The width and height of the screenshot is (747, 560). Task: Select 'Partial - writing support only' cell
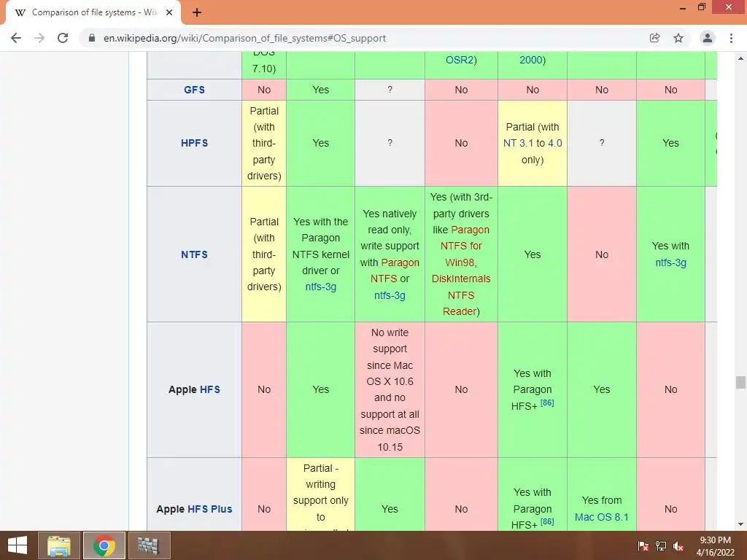[321, 494]
